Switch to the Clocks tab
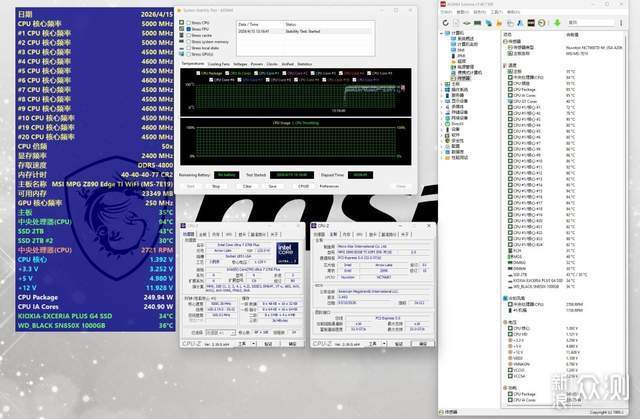640x419 pixels. coord(272,64)
